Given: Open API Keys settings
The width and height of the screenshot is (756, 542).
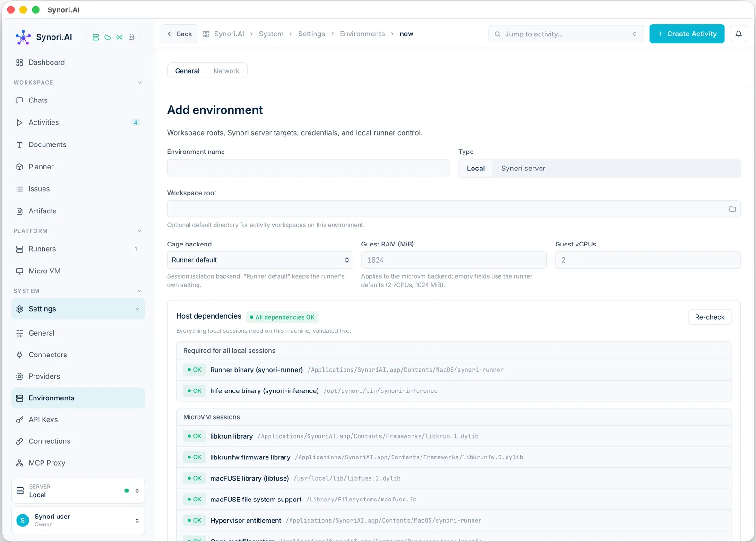Looking at the screenshot, I should [x=78, y=420].
